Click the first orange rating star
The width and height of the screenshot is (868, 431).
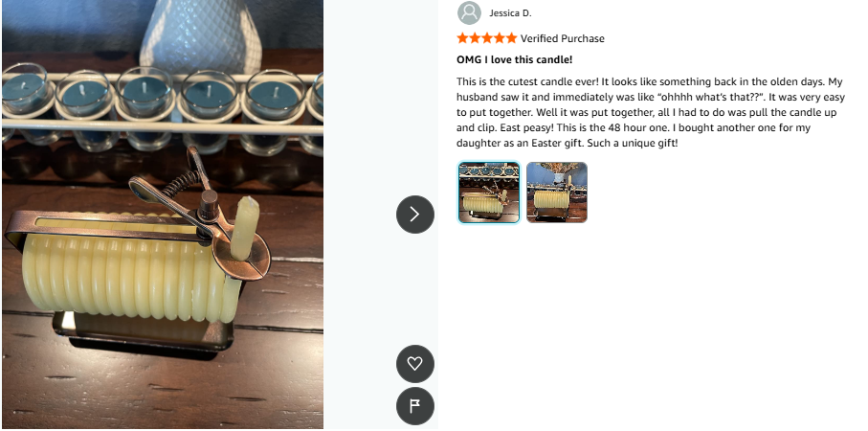point(463,38)
